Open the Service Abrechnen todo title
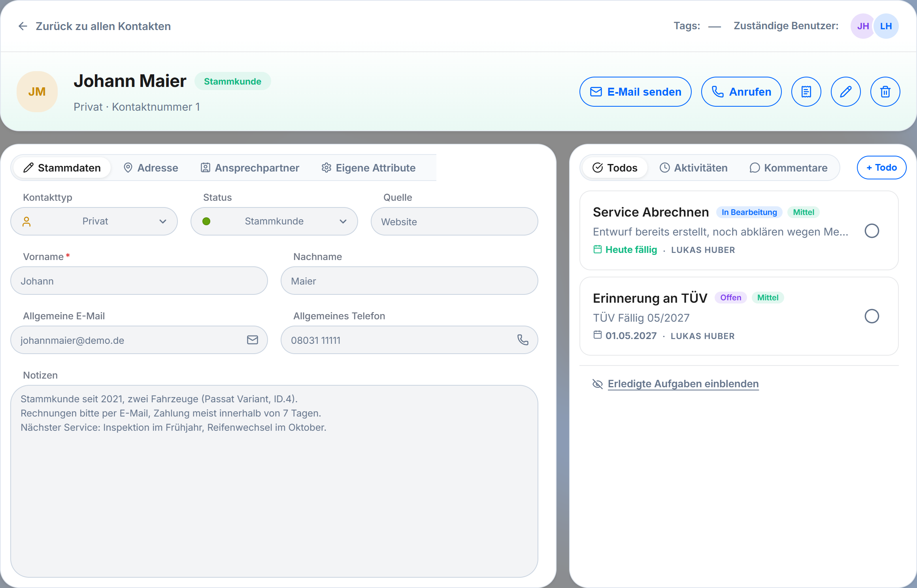917x588 pixels. pos(651,212)
